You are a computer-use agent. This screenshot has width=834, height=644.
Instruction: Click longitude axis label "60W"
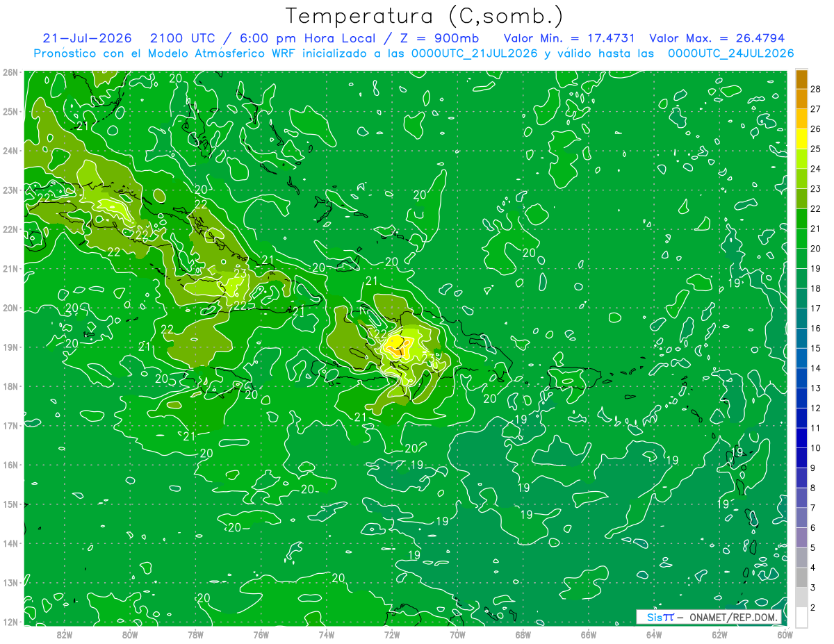[x=785, y=634]
